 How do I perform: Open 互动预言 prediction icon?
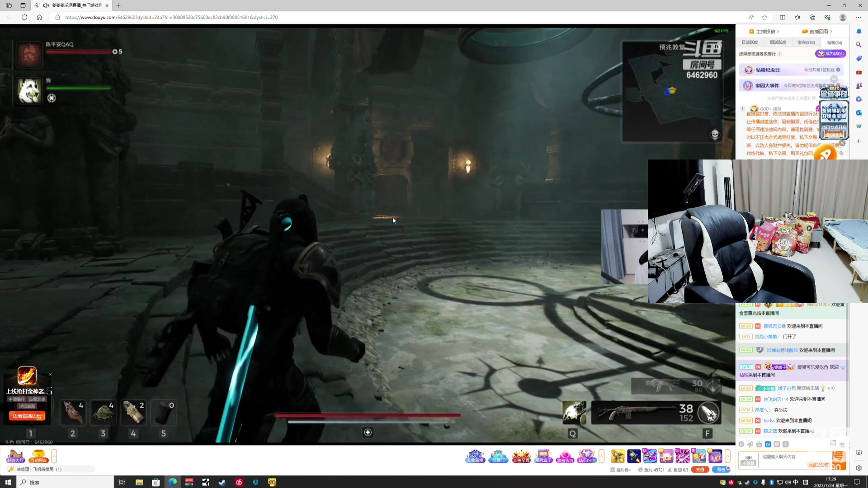(x=38, y=456)
